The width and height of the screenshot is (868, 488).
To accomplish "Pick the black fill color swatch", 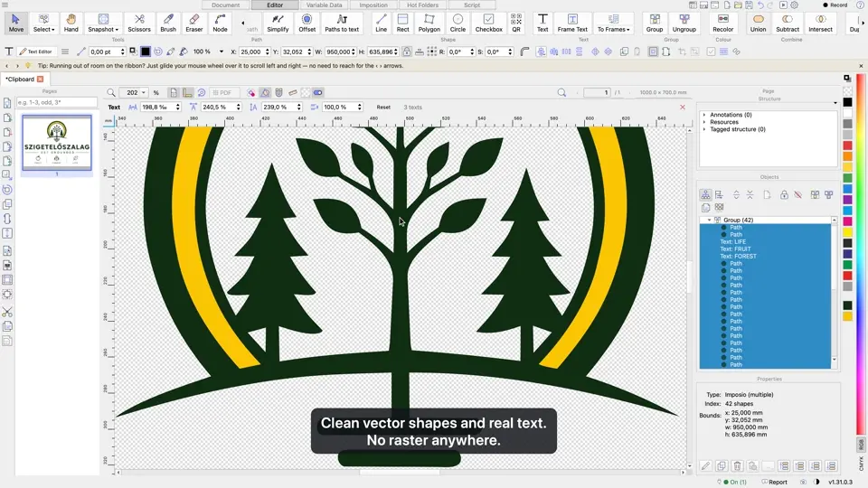I will [145, 52].
